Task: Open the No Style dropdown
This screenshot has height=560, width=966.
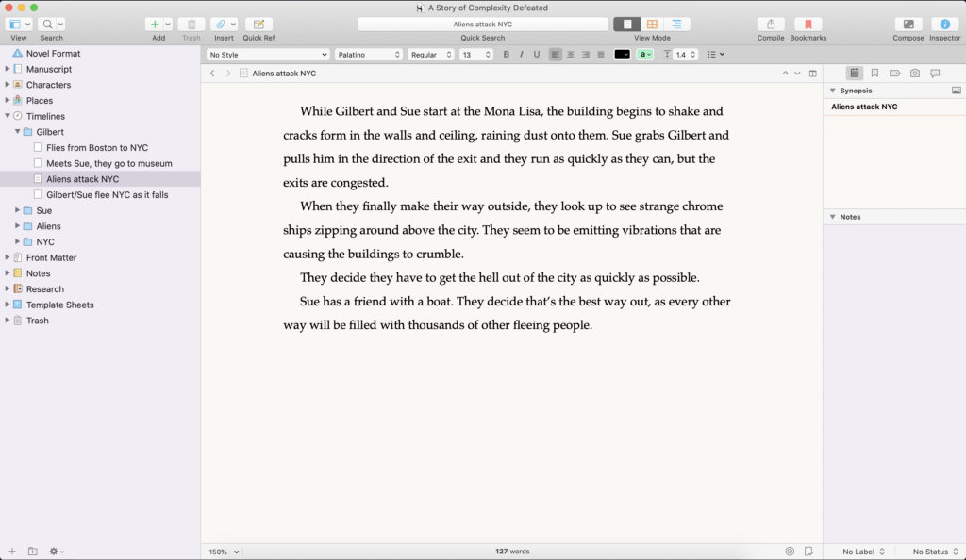Action: tap(268, 55)
